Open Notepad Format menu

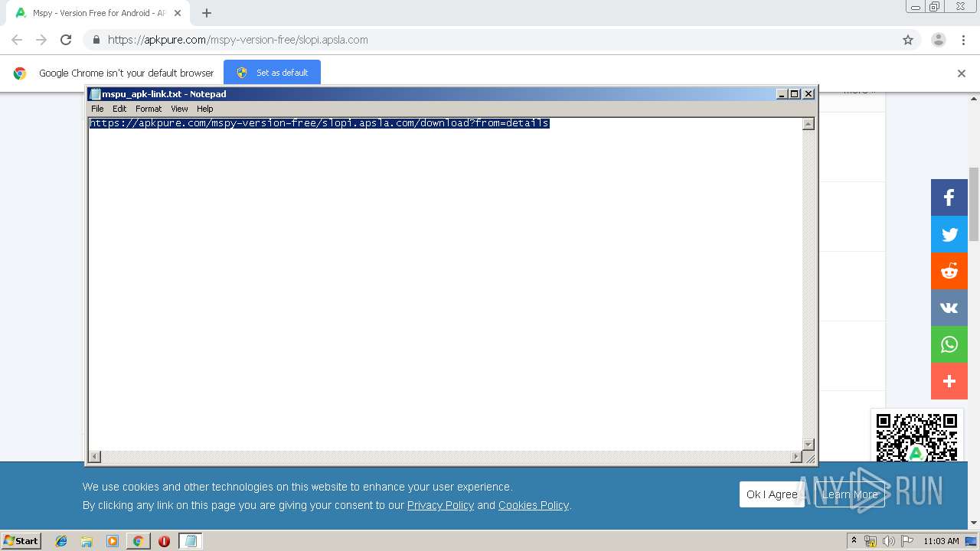coord(149,109)
